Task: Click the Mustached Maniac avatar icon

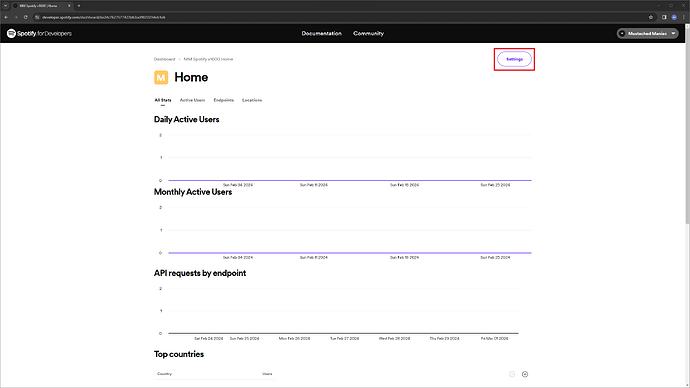Action: [622, 33]
